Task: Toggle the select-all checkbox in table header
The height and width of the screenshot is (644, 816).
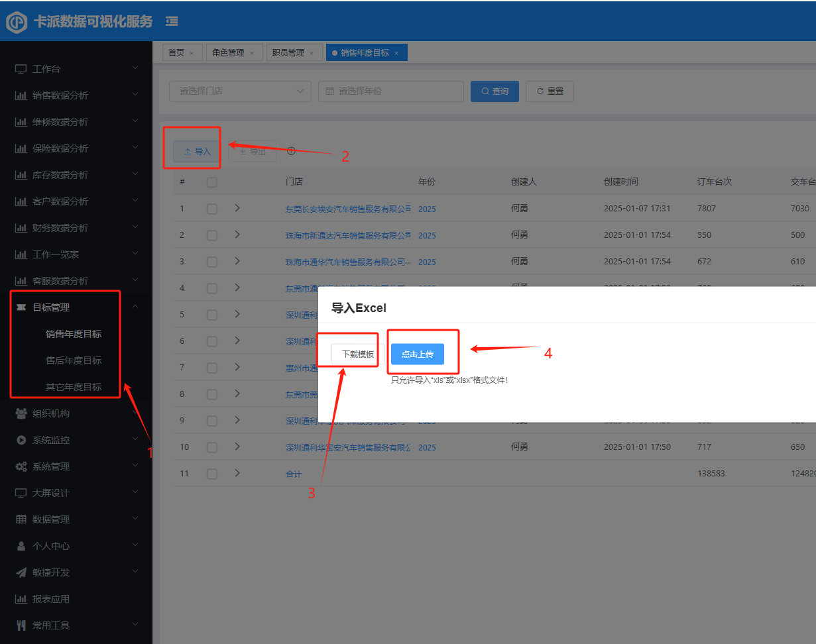Action: tap(211, 182)
